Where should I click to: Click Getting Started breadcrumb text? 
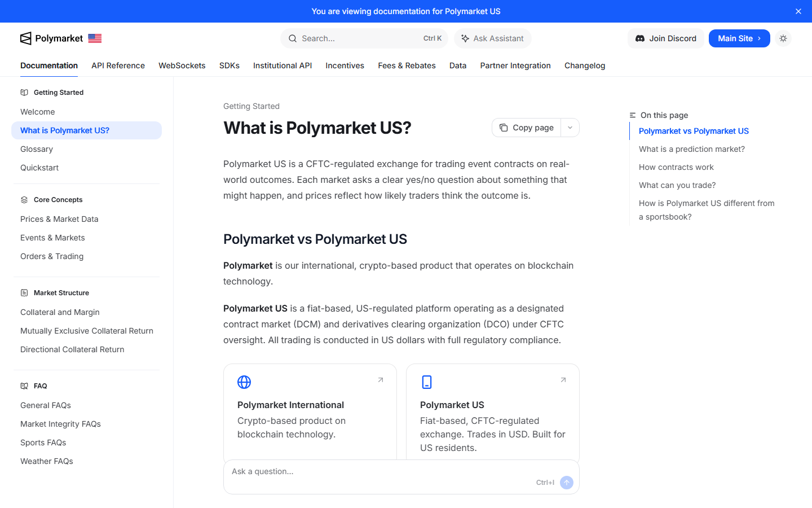251,106
